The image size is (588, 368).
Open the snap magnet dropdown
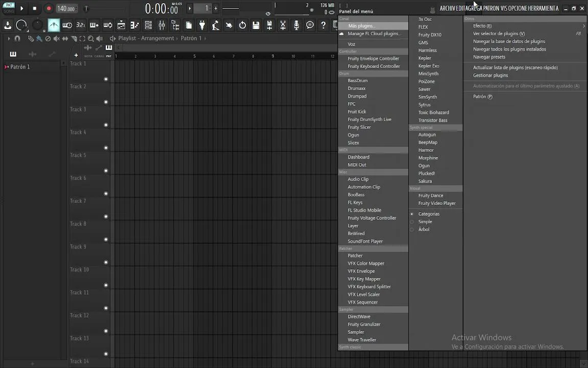click(x=17, y=38)
